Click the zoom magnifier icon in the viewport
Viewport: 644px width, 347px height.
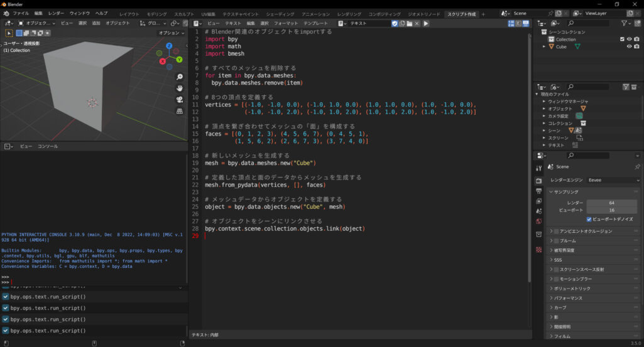pos(180,77)
